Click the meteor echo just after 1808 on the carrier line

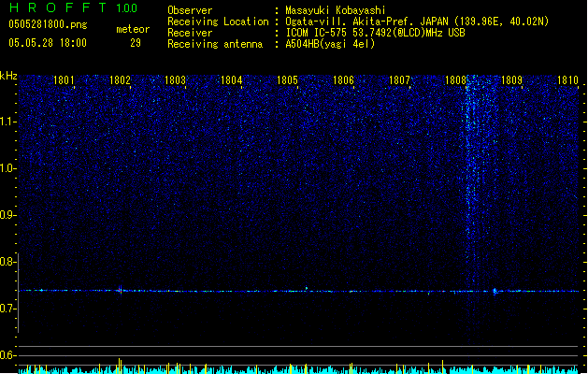point(495,291)
